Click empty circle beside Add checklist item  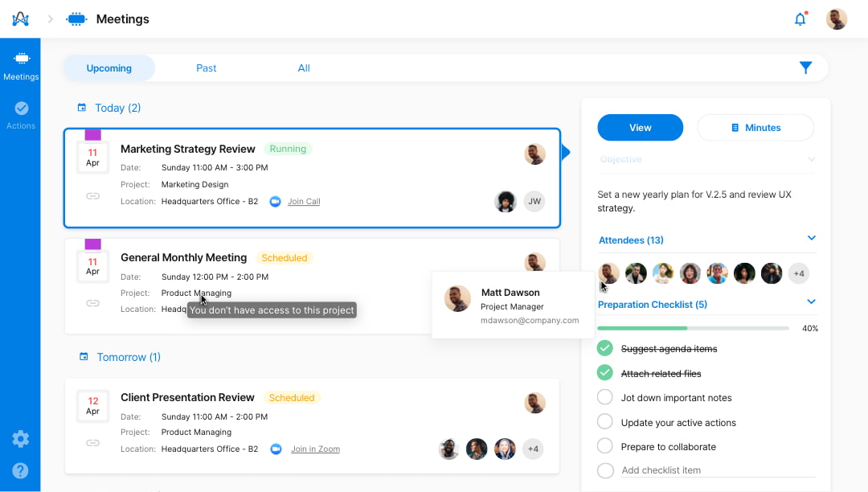pyautogui.click(x=605, y=470)
